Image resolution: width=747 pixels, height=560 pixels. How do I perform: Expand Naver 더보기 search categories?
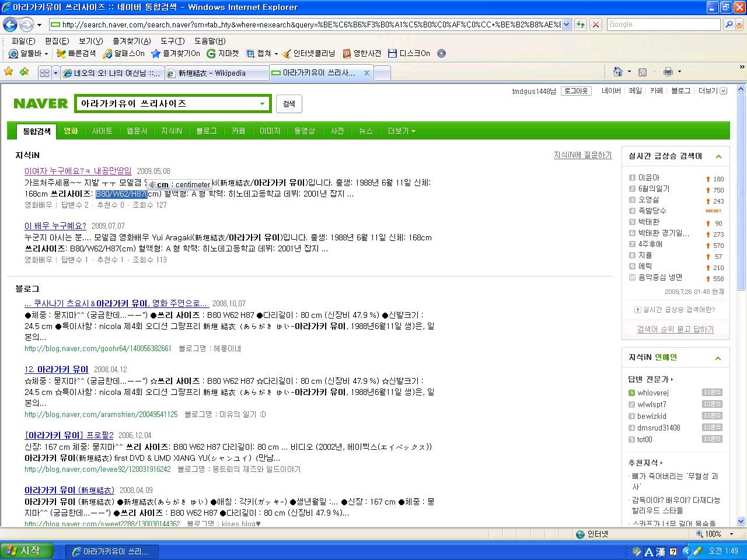pos(402,131)
